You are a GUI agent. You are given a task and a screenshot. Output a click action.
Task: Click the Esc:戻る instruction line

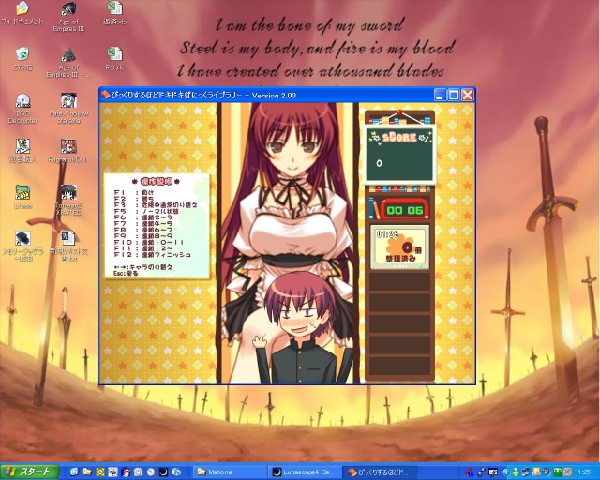point(126,273)
